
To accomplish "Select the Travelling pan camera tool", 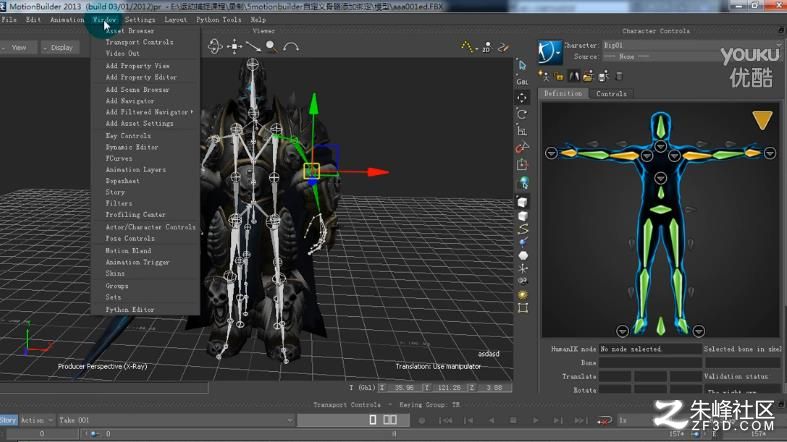I will (x=234, y=47).
